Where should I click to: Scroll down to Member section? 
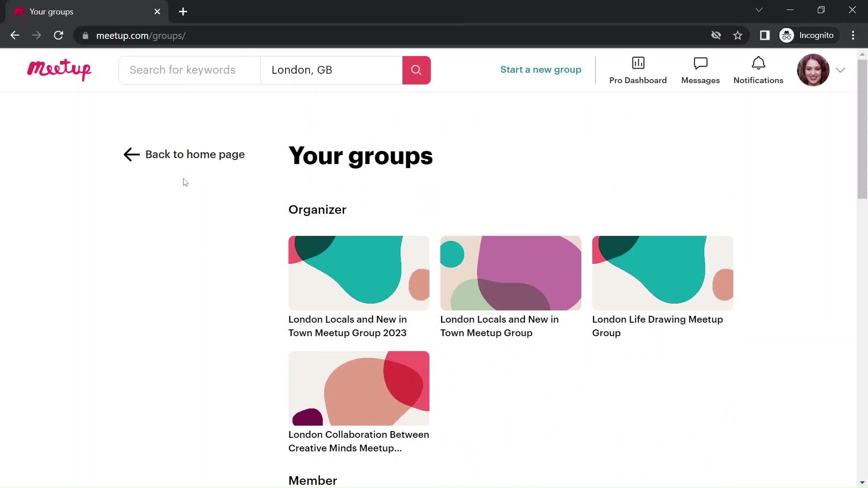(x=312, y=480)
